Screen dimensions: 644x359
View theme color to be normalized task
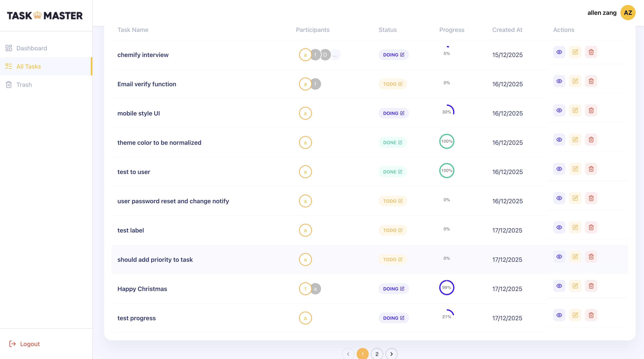coord(559,140)
